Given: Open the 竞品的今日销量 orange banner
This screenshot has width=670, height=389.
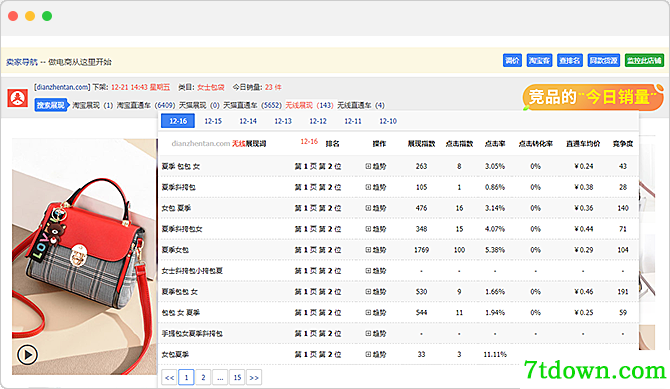Looking at the screenshot, I should [593, 97].
